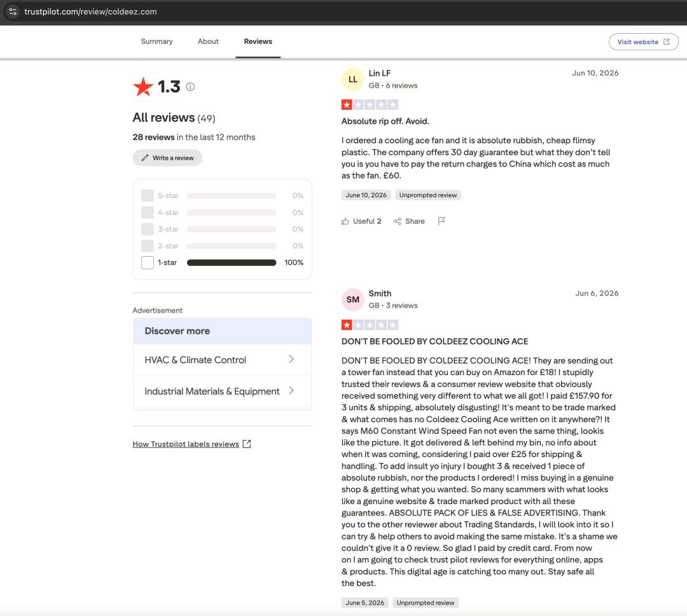The height and width of the screenshot is (616, 687).
Task: Click the 1-star rating progress bar
Action: (232, 263)
